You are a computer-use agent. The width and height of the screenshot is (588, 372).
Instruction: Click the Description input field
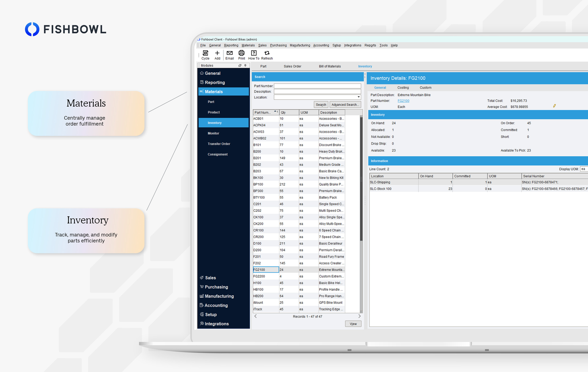(318, 92)
